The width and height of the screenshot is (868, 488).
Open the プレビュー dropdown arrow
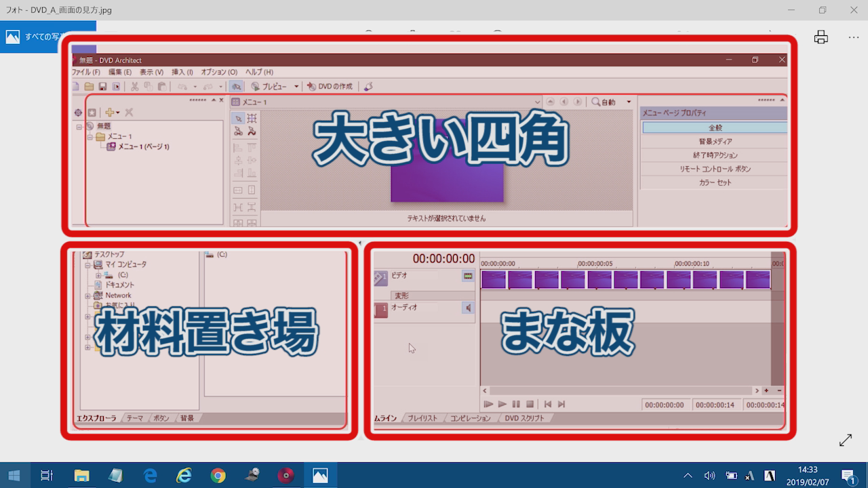click(x=296, y=87)
